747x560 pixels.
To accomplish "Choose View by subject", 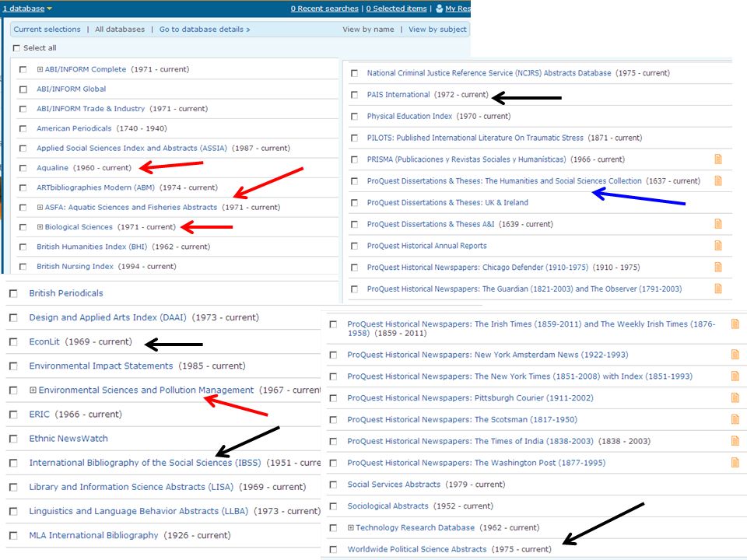I will point(437,29).
